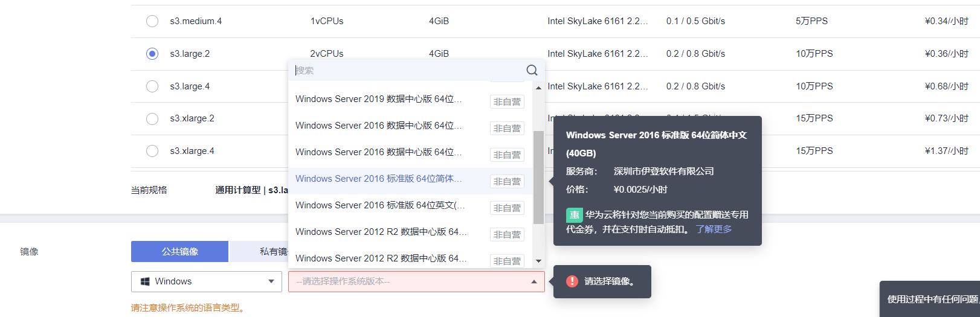Collapse the 请选择操作系统版本 dropdown

pos(416,281)
